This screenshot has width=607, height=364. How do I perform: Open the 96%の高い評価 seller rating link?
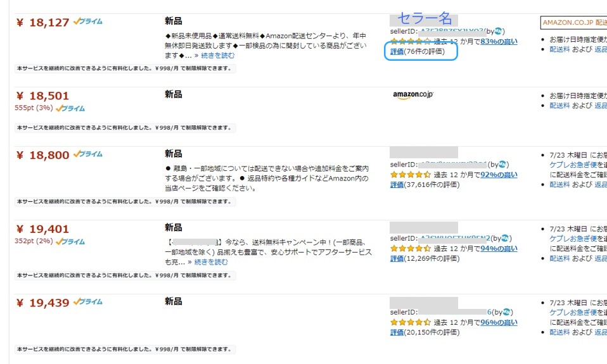coord(499,322)
